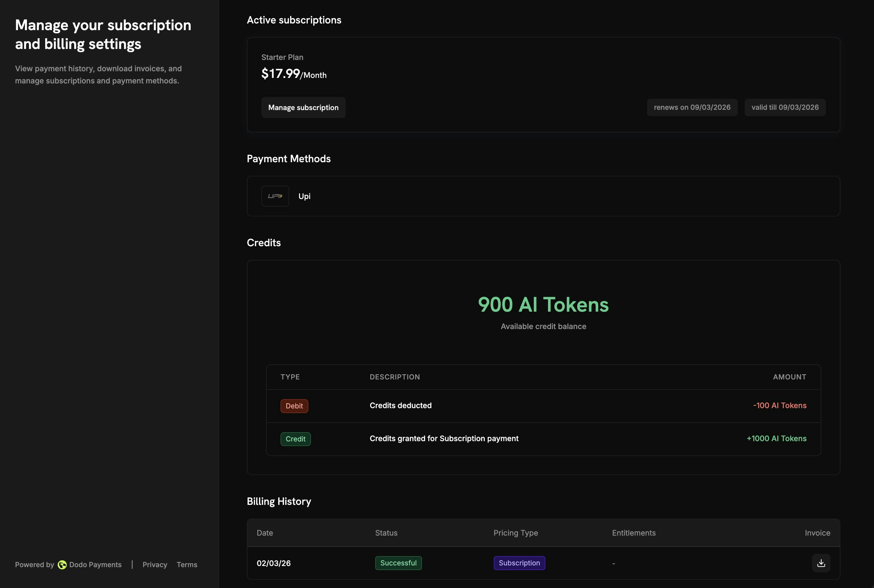
Task: Select the Successful status badge
Action: coord(398,563)
